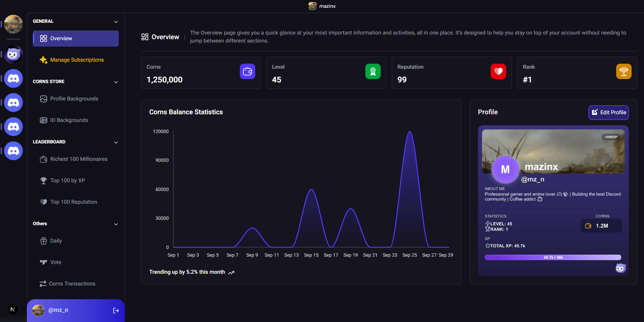Image resolution: width=644 pixels, height=322 pixels.
Task: Click the logout icon next to @mz_n
Action: (x=116, y=310)
